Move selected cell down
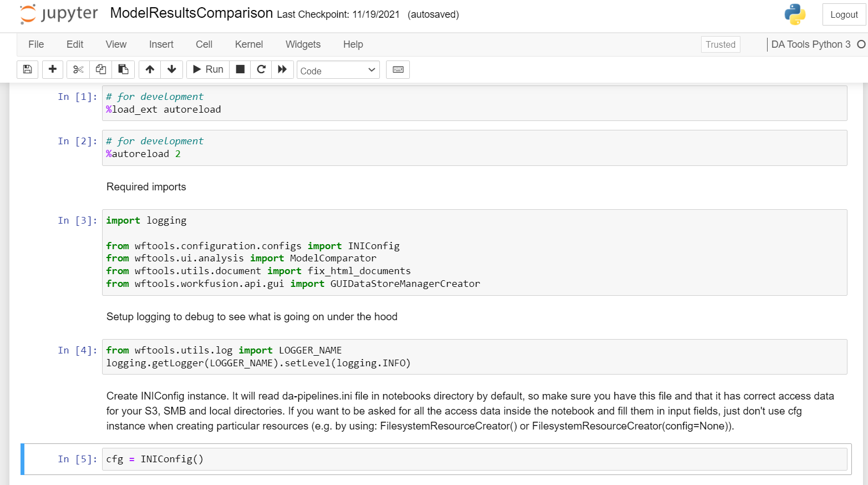 [x=172, y=69]
